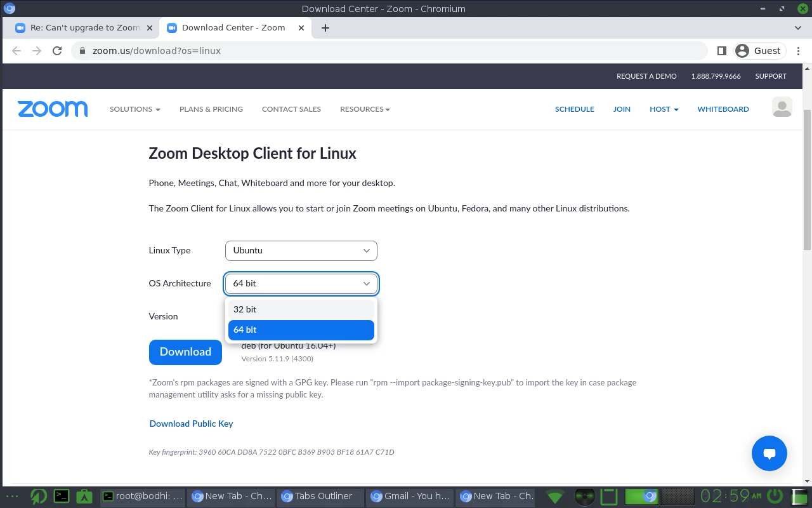Click the Chromium window menu icon in titlebar
Viewport: 812px width, 508px height.
tap(10, 8)
